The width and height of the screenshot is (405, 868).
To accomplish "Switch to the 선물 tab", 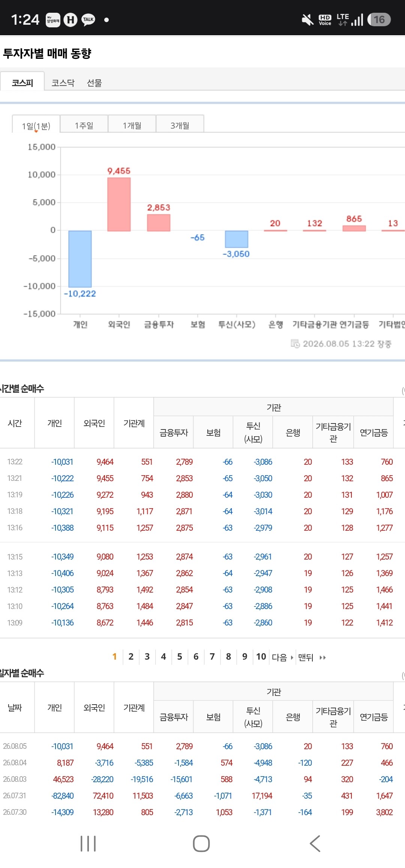I will pos(94,83).
